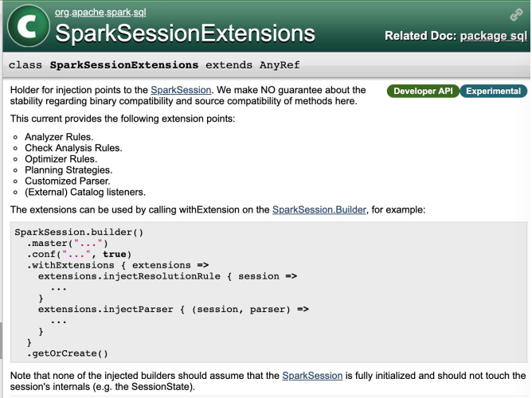The width and height of the screenshot is (532, 398).
Task: Navigate to the "sql" breadcrumb package
Action: click(x=139, y=13)
